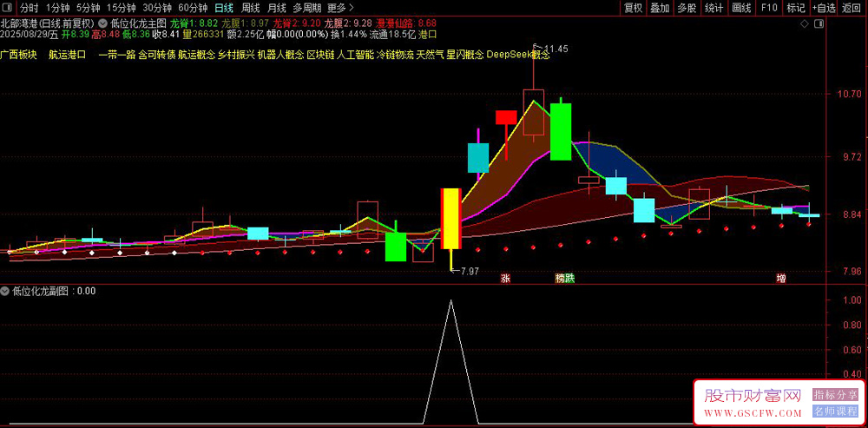Click the 返回 back button
Image resolution: width=868 pixels, height=428 pixels.
click(852, 8)
